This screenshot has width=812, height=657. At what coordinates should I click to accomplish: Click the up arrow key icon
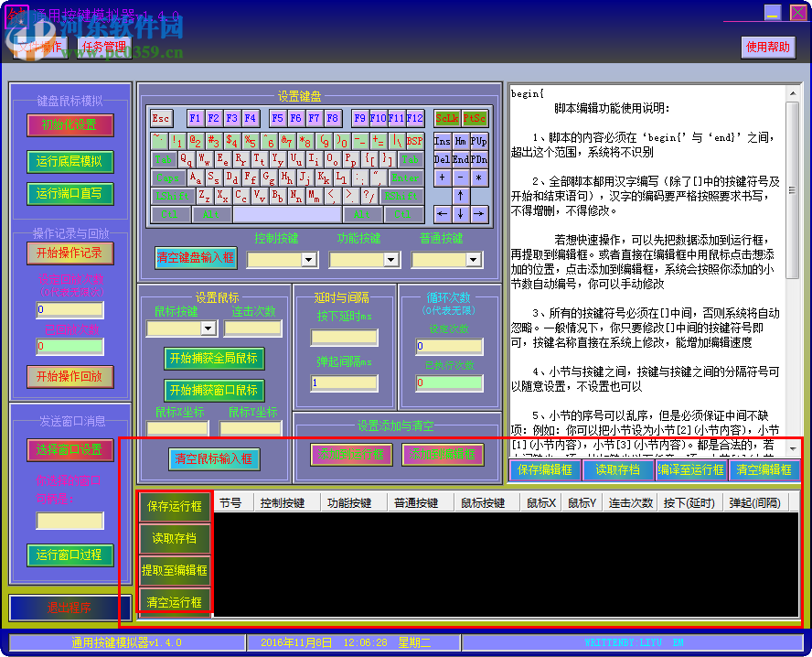click(x=460, y=196)
